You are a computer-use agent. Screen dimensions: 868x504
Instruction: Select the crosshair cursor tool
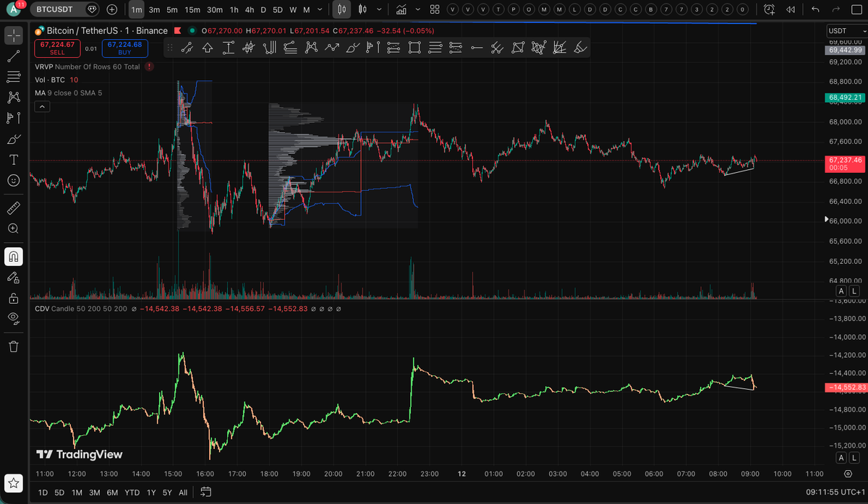(13, 35)
